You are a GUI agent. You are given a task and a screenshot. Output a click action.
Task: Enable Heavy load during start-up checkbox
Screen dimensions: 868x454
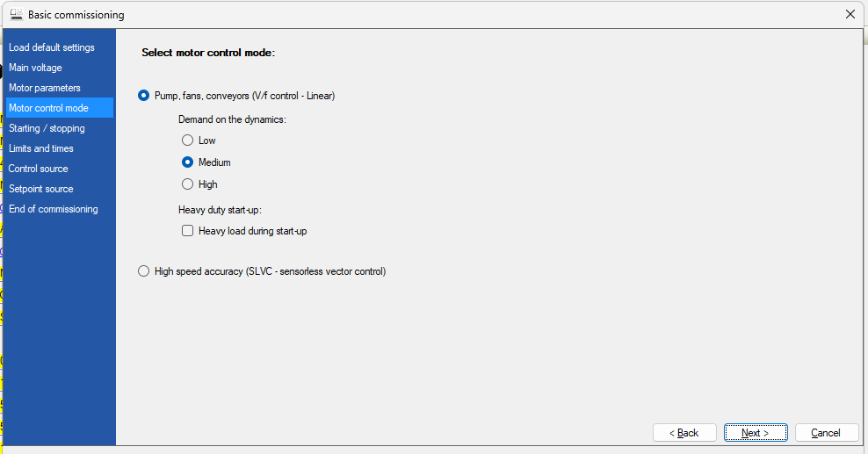coord(188,231)
